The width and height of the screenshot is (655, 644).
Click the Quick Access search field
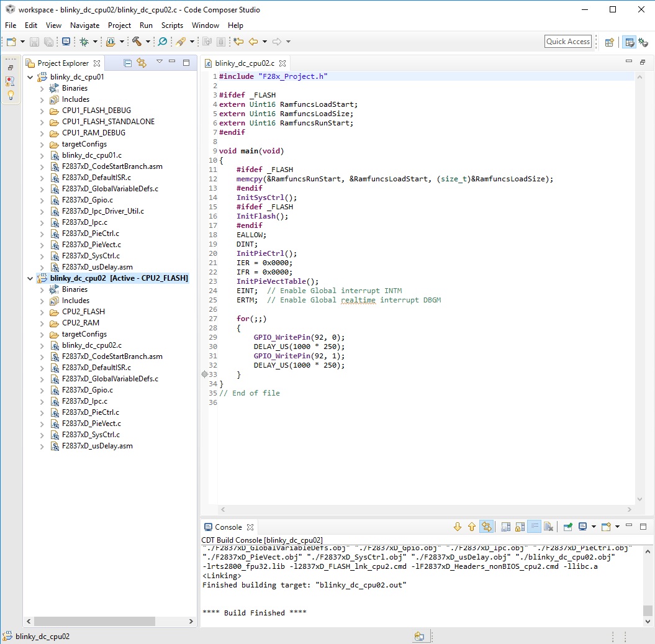[567, 41]
